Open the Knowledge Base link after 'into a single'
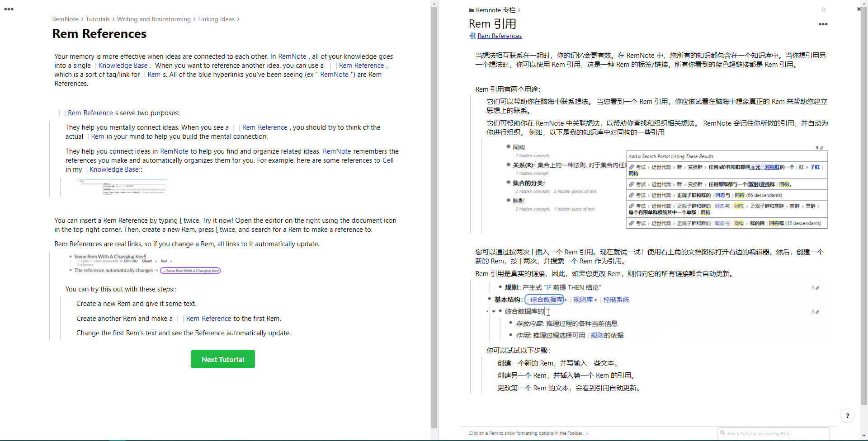The width and height of the screenshot is (868, 441). pos(123,66)
